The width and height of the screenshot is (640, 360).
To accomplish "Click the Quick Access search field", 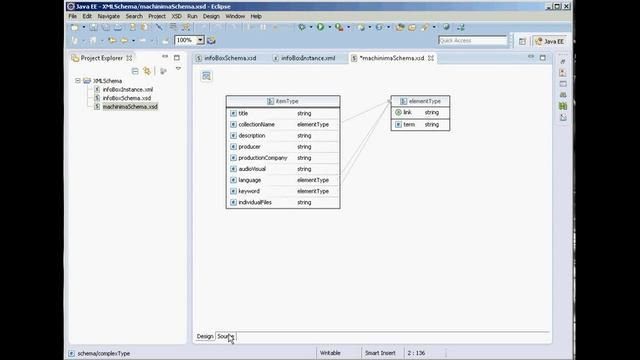I will click(x=473, y=40).
